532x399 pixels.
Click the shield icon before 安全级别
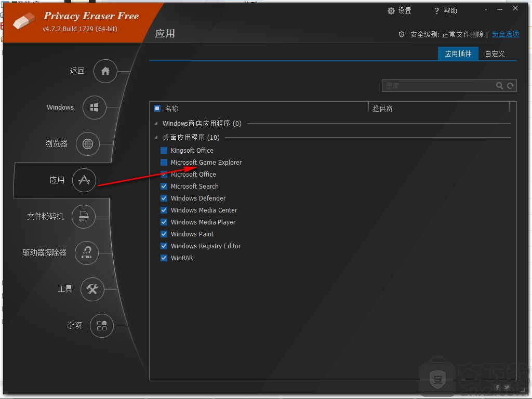click(402, 34)
